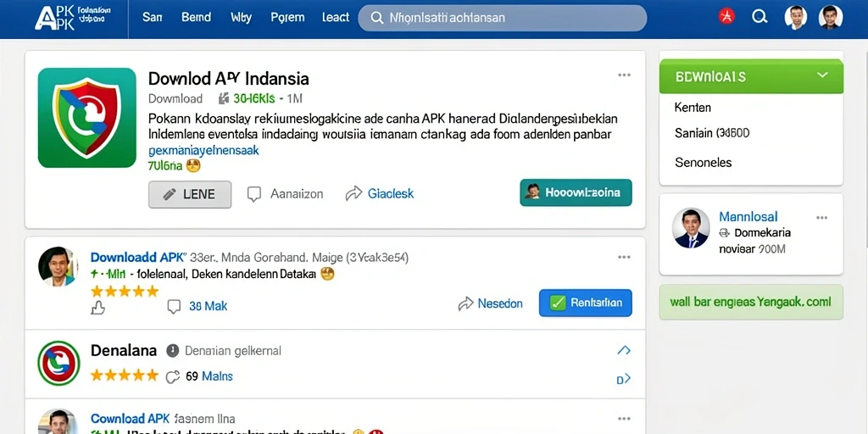868x434 pixels.
Task: Click the share arrow icon next to Giaclesk
Action: [x=353, y=193]
